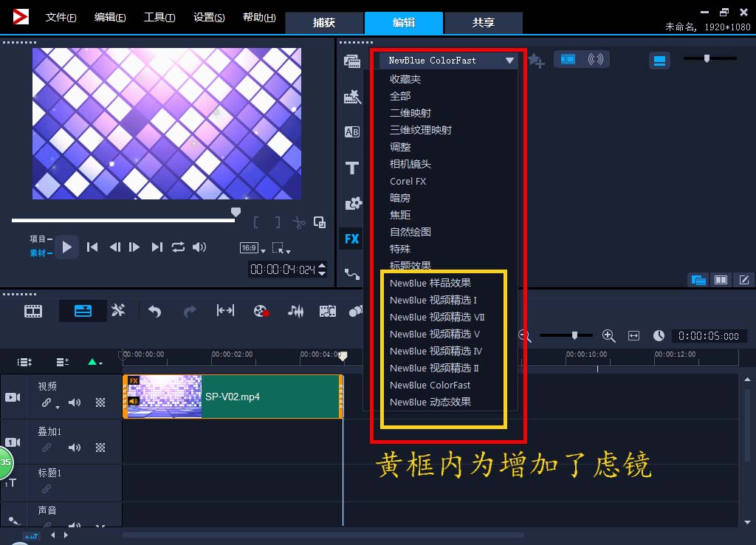Open the 帮助 (Help) menu
The height and width of the screenshot is (545, 756).
pos(259,18)
